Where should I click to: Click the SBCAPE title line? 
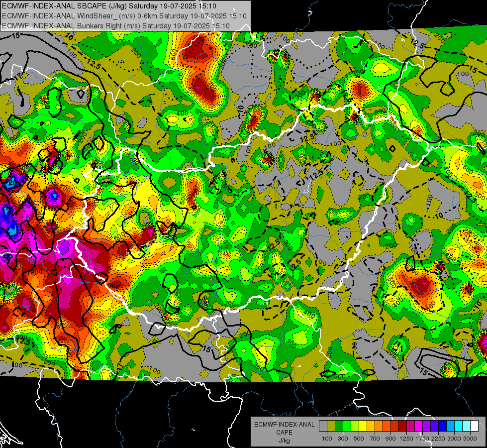[x=109, y=6]
